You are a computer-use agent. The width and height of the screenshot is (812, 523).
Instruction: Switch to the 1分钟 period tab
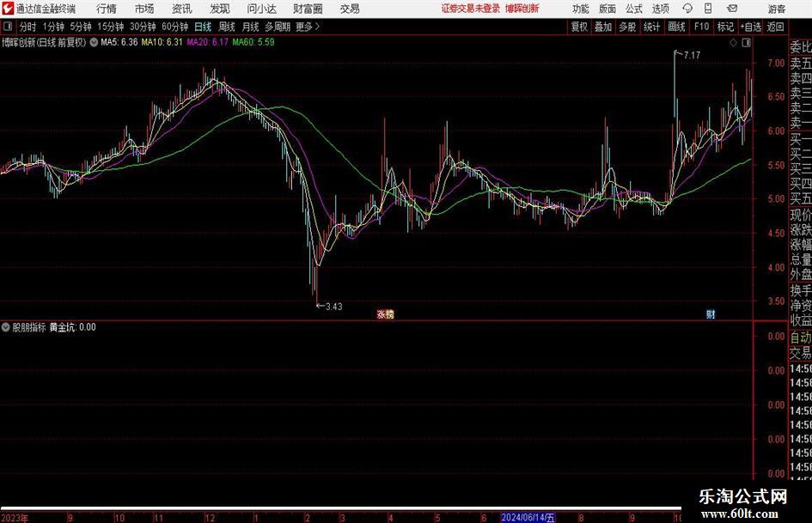[x=53, y=27]
